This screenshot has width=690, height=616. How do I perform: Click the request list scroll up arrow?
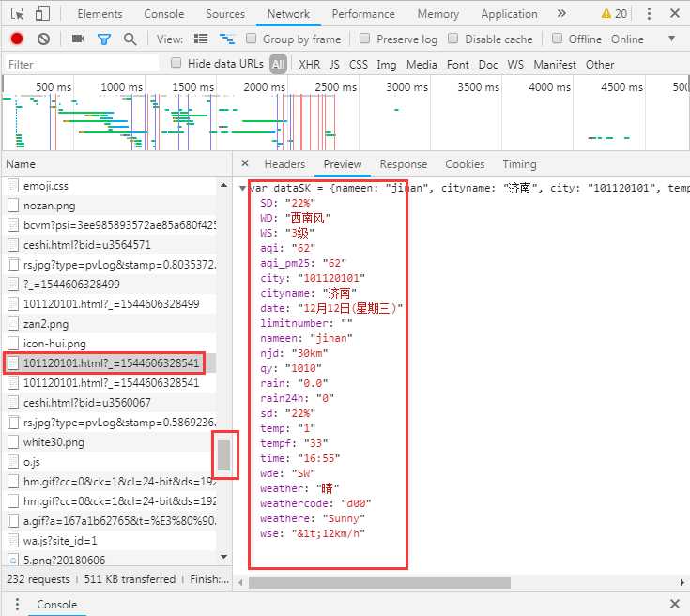point(224,185)
